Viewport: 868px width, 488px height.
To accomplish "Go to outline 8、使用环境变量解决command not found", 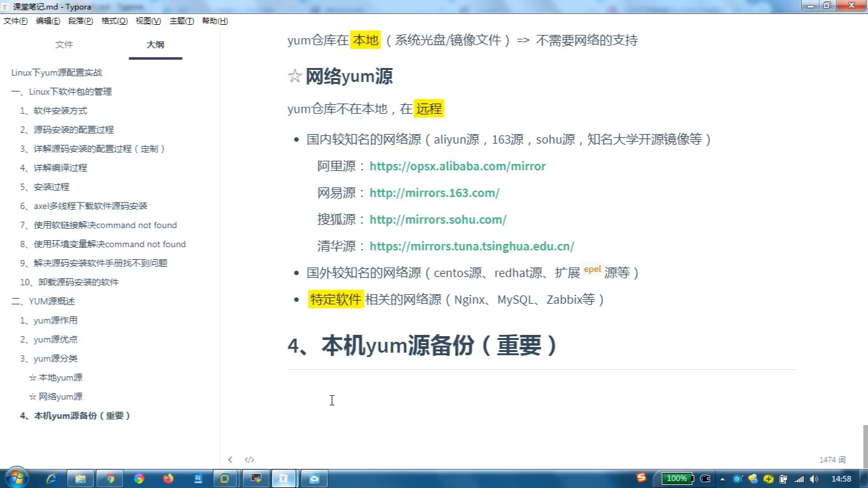I will [103, 244].
